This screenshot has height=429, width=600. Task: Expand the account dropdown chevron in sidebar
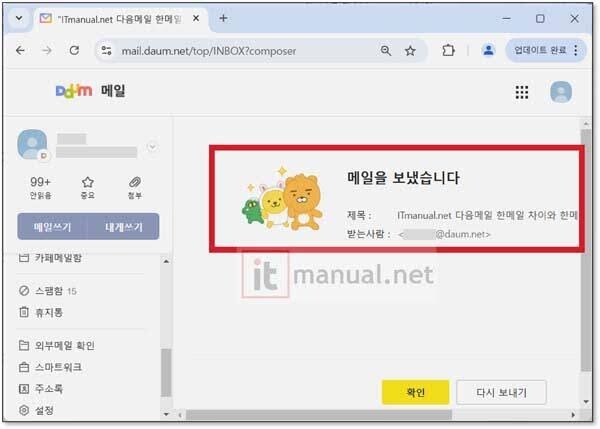coord(152,147)
